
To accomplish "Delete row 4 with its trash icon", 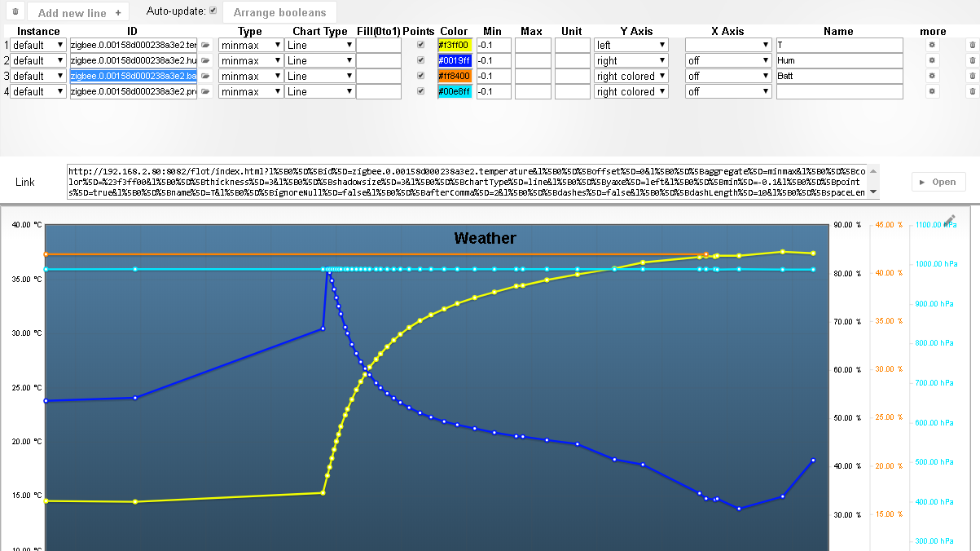I will [x=971, y=91].
